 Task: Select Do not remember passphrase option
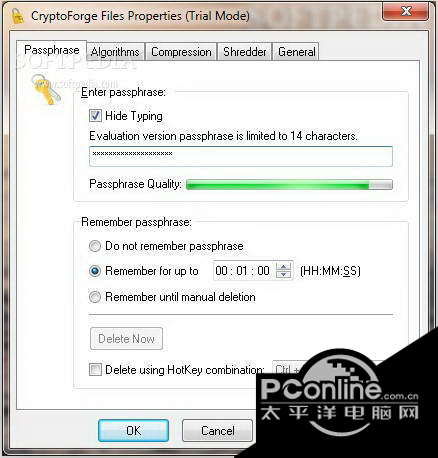pos(95,246)
